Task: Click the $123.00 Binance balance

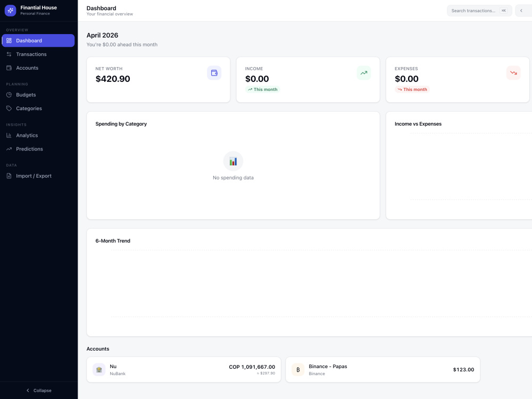Action: click(x=463, y=370)
